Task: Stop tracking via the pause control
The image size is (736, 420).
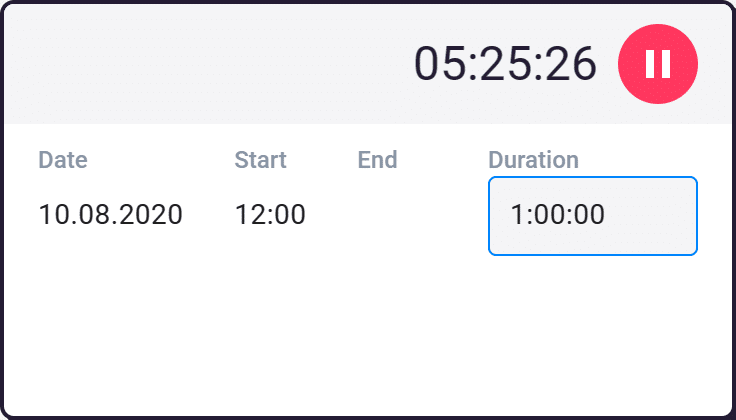Action: (658, 64)
